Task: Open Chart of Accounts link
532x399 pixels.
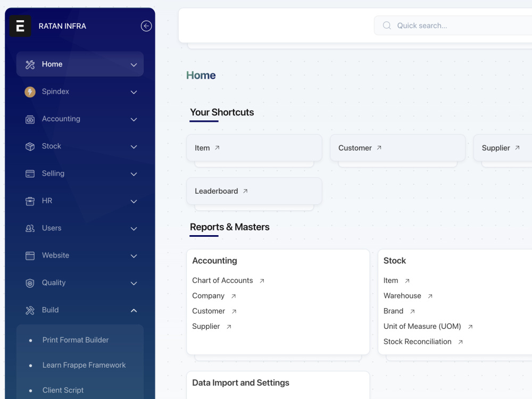Action: [222, 280]
